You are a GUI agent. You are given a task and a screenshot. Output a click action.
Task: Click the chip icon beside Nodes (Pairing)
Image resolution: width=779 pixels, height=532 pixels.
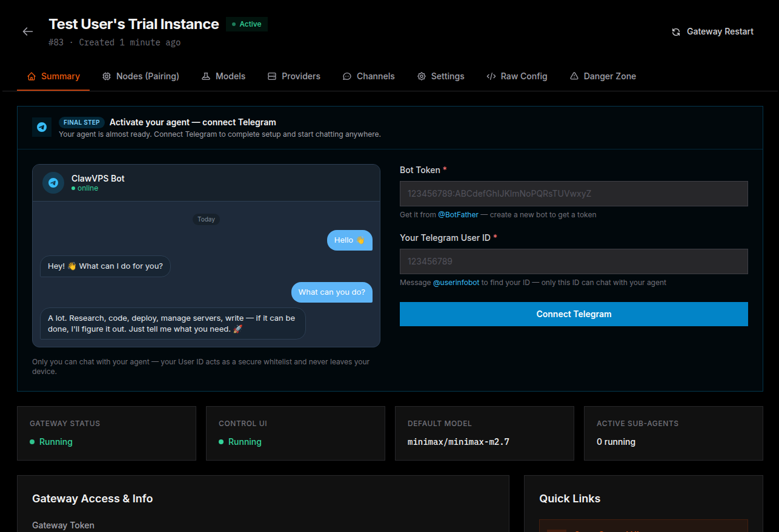click(x=107, y=76)
